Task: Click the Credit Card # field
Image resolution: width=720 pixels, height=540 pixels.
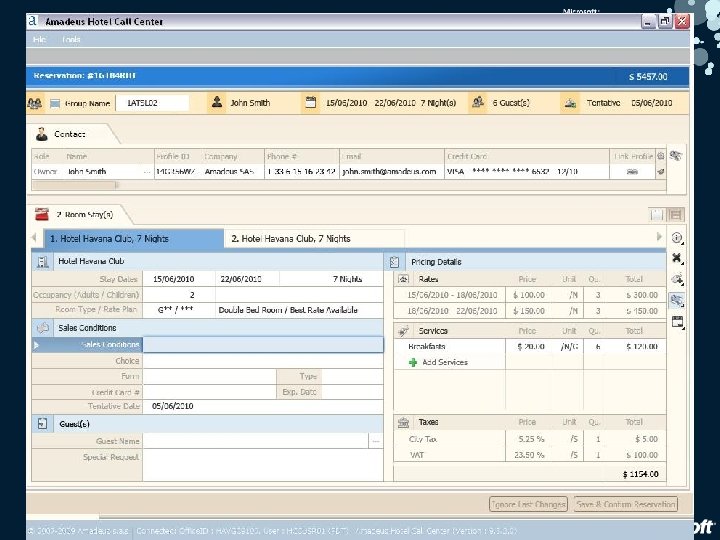Action: (209, 392)
